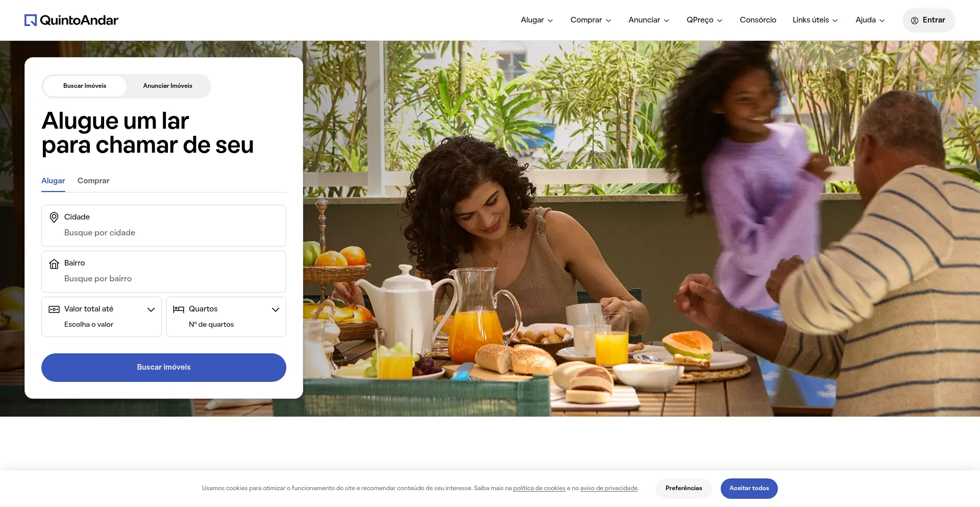
Task: Select the Alugar search tab
Action: [53, 181]
